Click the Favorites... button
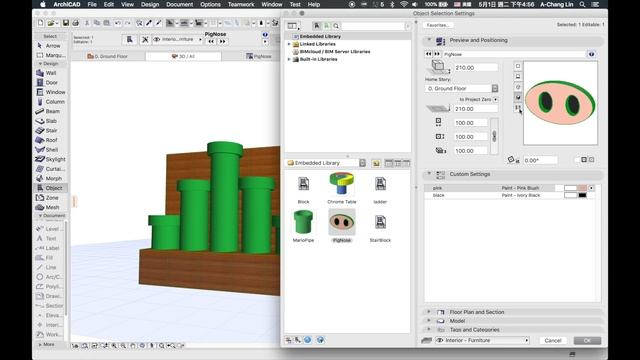The image size is (640, 360). tap(438, 25)
